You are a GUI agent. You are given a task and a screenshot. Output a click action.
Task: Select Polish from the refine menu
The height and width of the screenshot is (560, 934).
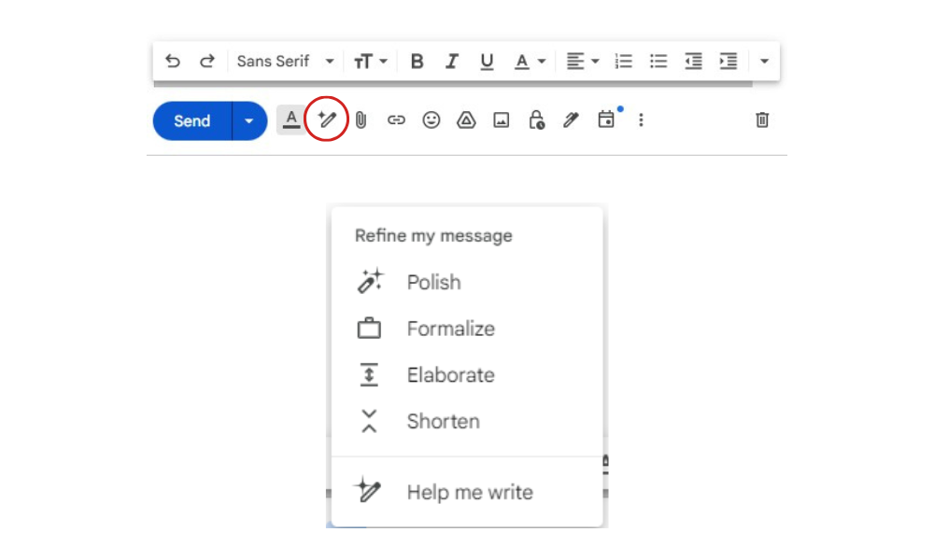[x=467, y=282]
